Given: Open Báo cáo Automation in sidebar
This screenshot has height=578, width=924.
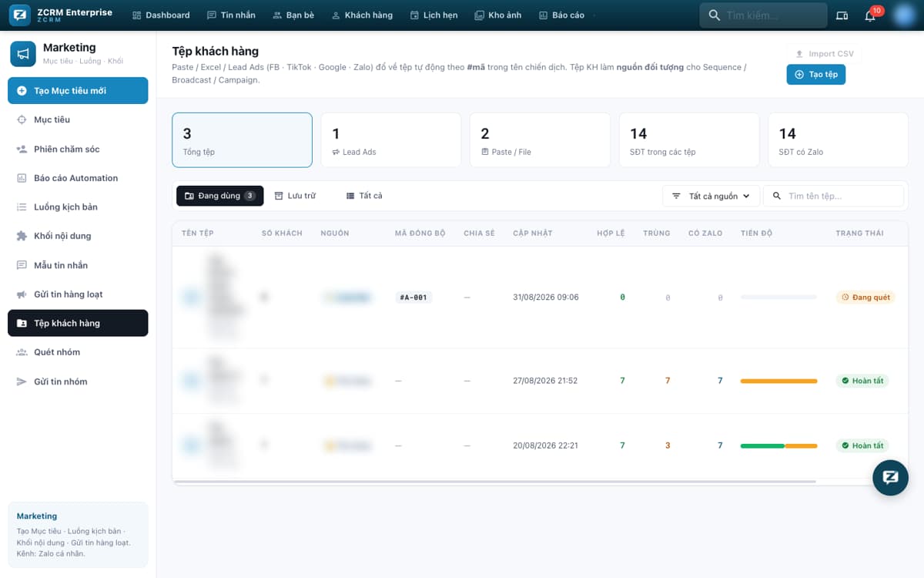Looking at the screenshot, I should [x=78, y=178].
